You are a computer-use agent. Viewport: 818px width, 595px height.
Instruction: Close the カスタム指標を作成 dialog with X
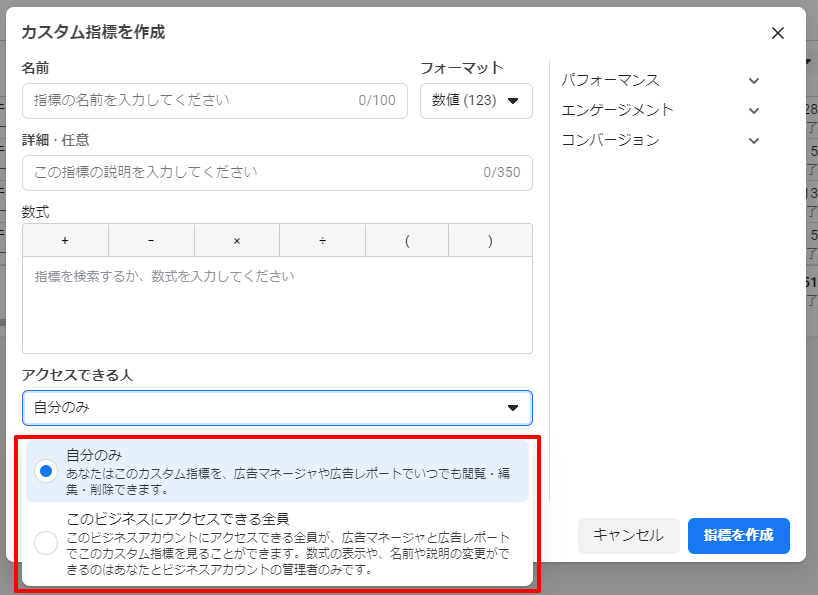point(778,33)
